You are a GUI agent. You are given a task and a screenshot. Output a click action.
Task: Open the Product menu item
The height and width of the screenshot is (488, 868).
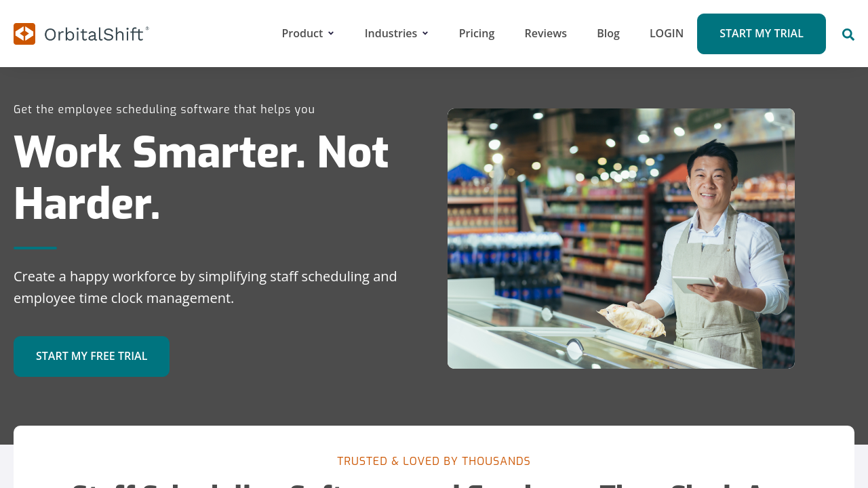(x=302, y=33)
